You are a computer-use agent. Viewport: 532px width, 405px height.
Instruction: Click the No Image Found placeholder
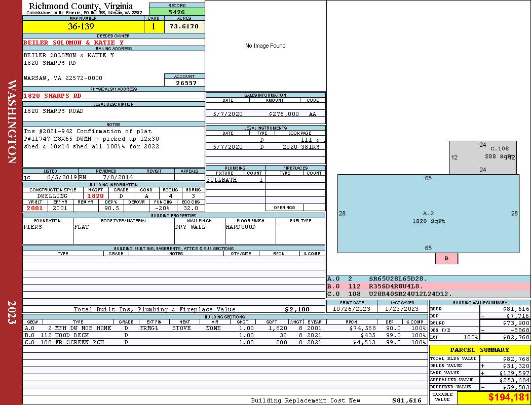pyautogui.click(x=265, y=46)
